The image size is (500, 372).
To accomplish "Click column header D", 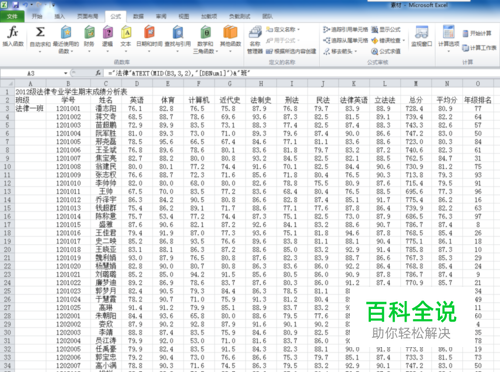I will 137,83.
